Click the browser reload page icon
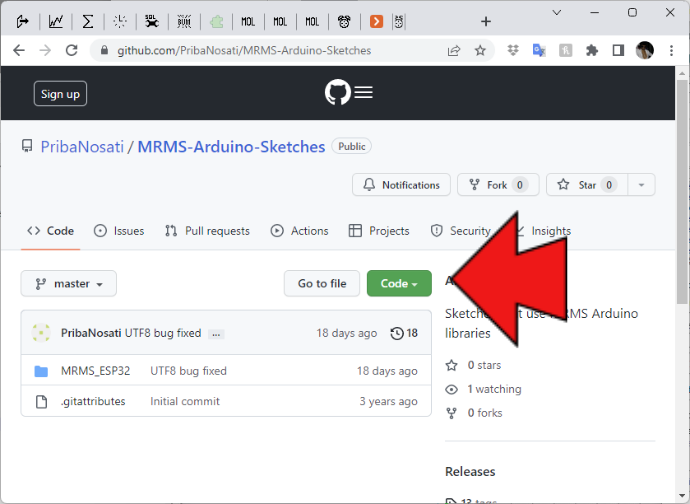The width and height of the screenshot is (690, 504). tap(71, 50)
